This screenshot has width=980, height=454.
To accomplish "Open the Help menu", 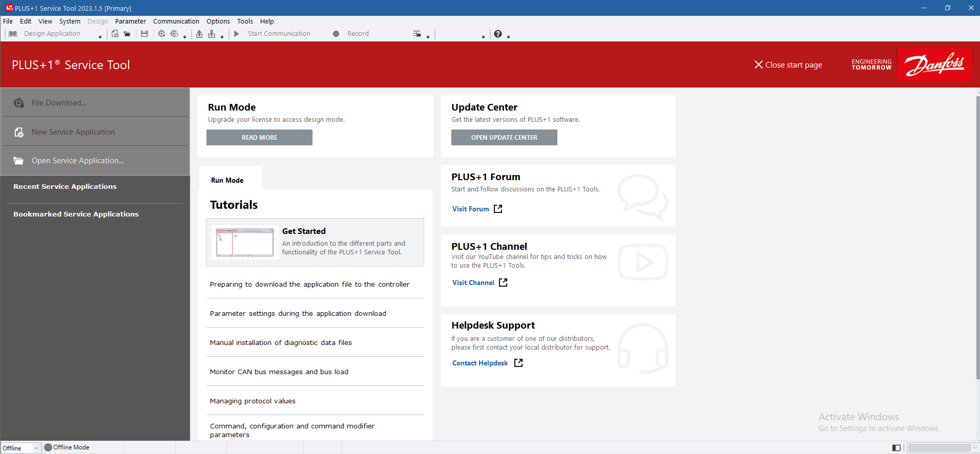I will click(x=267, y=21).
